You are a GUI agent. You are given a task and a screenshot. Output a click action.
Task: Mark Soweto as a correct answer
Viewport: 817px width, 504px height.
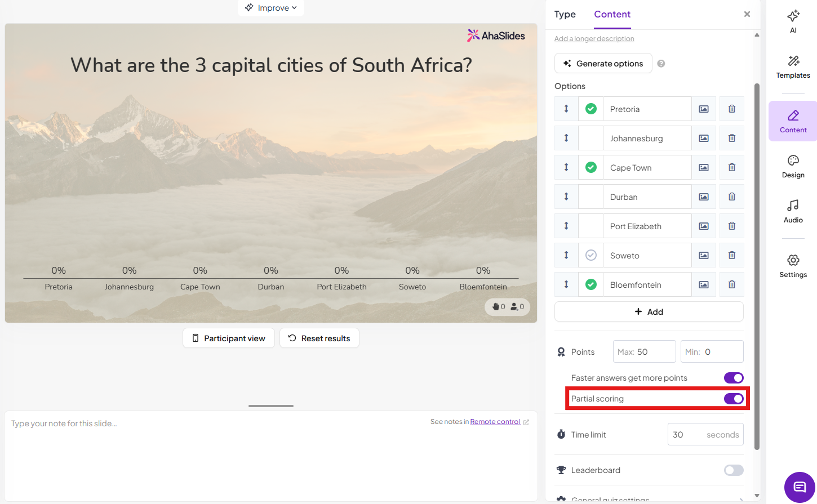coord(590,255)
